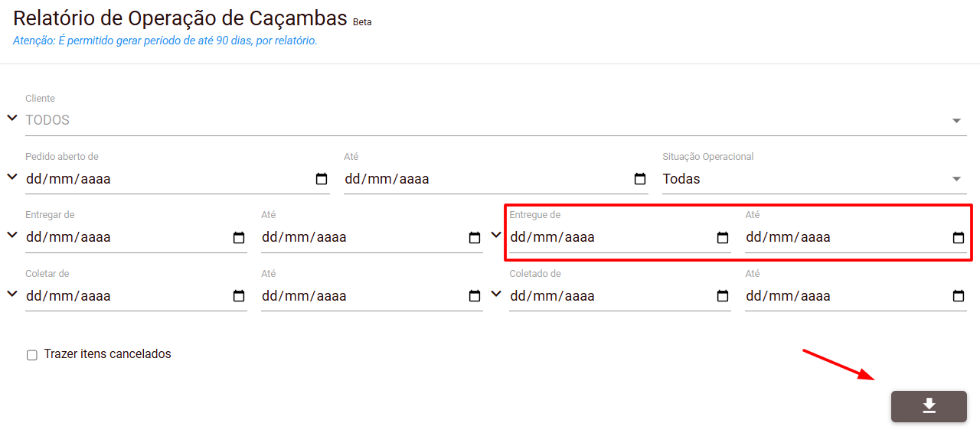
Task: Open calendar picker for Entregar de
Action: point(239,238)
